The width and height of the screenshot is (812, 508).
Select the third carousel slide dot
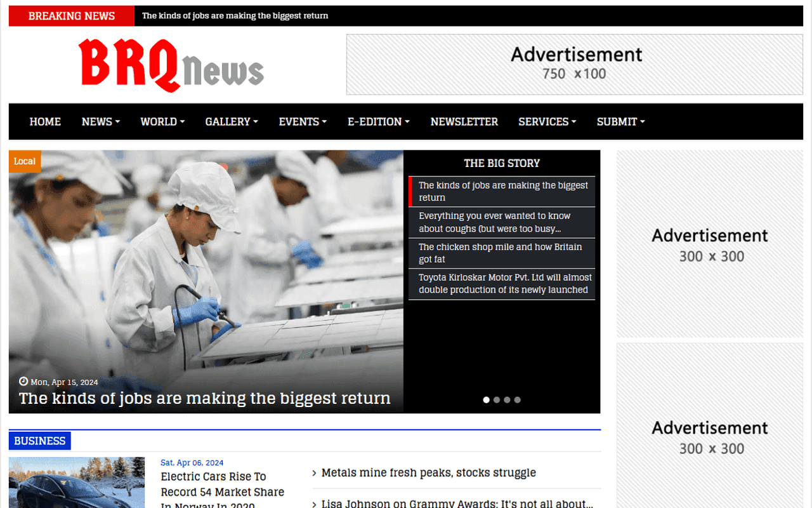[507, 400]
